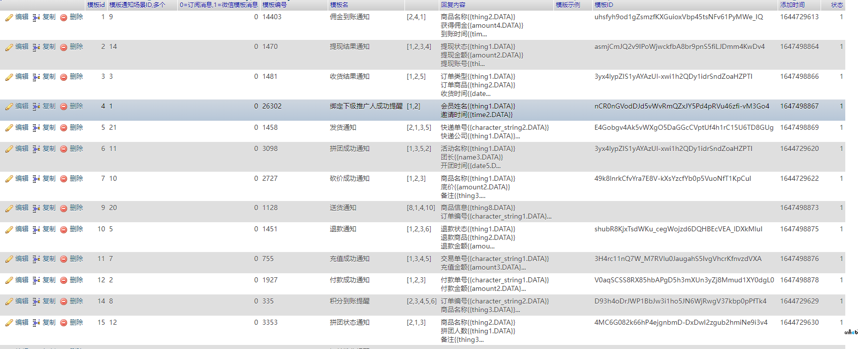
Task: Edit the 拼团状态通知 row via pencil icon
Action: tap(9, 323)
